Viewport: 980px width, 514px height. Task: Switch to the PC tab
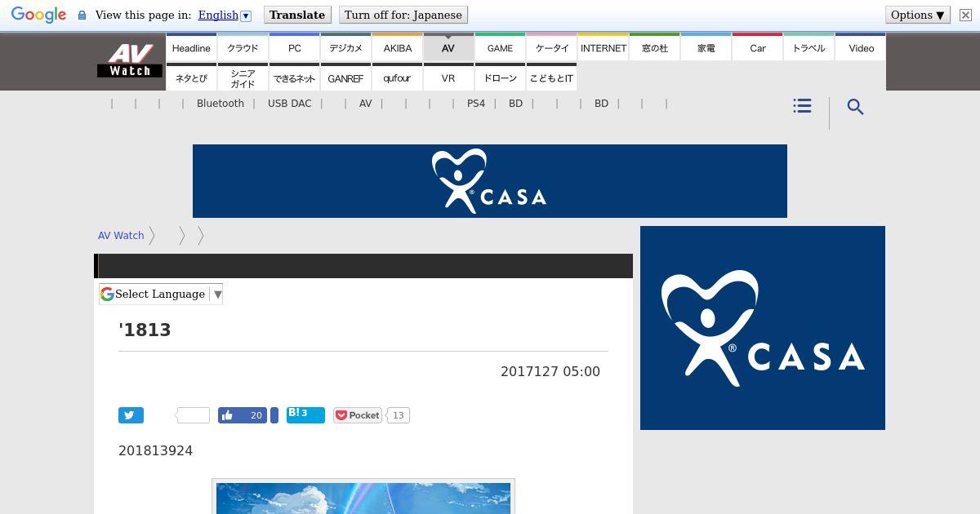point(295,48)
